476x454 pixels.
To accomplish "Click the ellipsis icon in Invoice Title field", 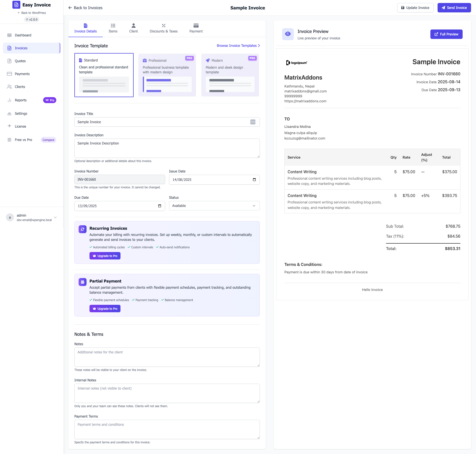I will click(253, 122).
